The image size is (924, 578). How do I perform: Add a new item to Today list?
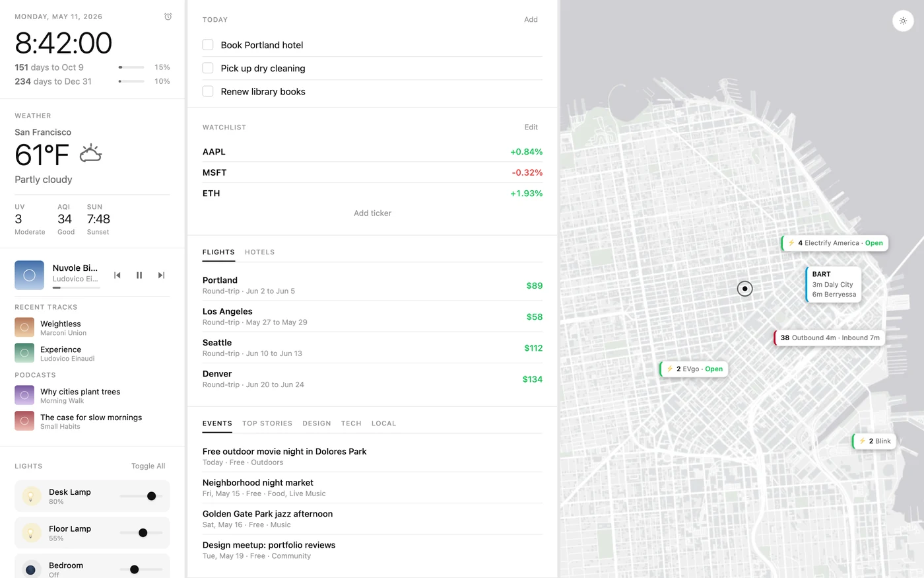click(531, 20)
